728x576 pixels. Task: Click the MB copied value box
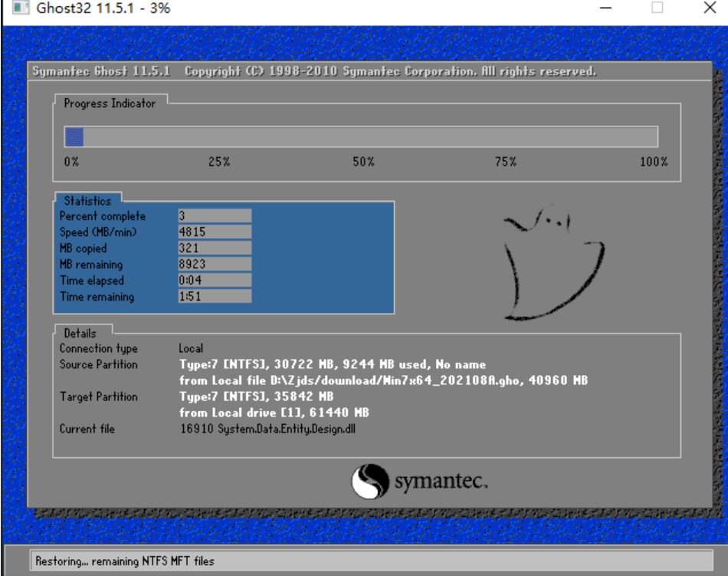coord(215,249)
